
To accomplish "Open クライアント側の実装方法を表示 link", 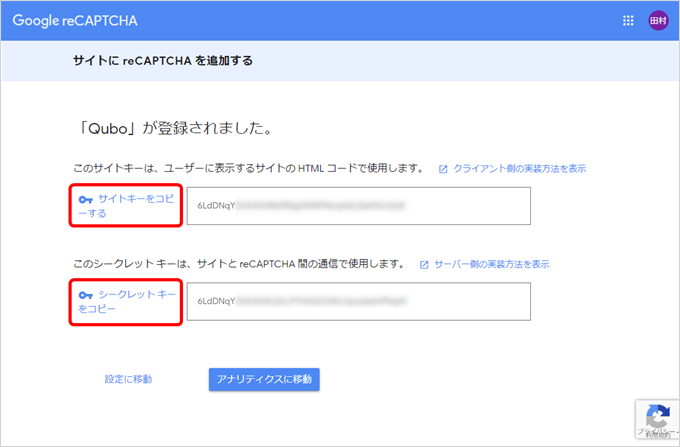I will [519, 169].
